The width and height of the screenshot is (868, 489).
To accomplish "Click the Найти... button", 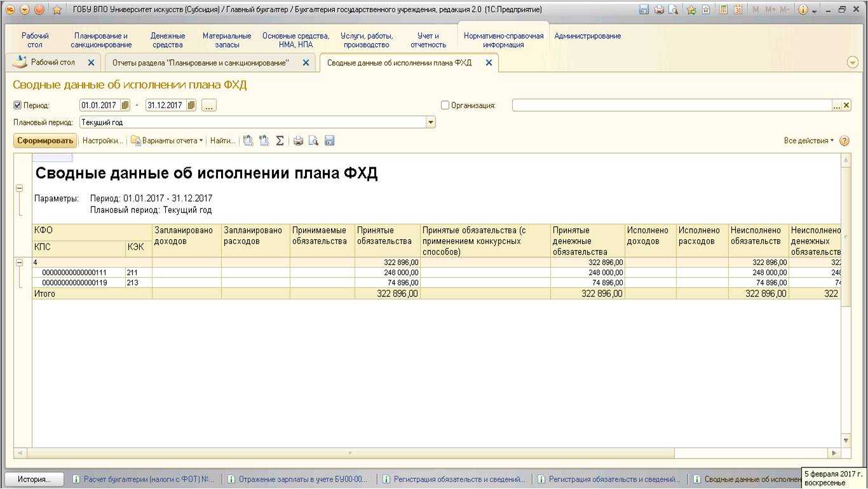I will pos(222,141).
